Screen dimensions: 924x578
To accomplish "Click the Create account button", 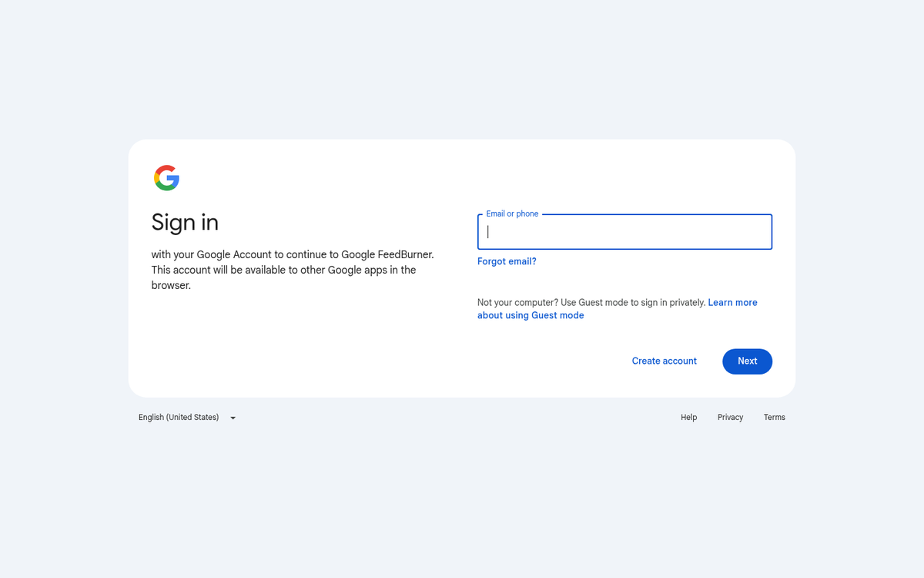I will (x=664, y=361).
